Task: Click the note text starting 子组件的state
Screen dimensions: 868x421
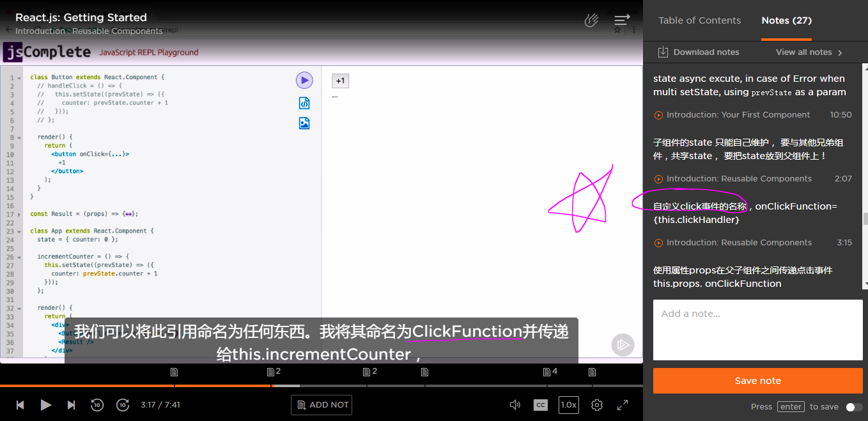Action: click(x=748, y=149)
